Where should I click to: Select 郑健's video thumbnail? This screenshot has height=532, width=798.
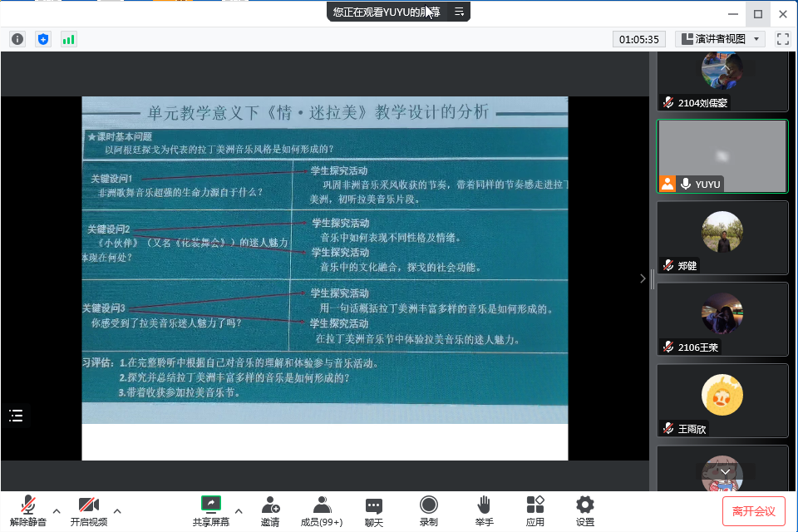(722, 237)
